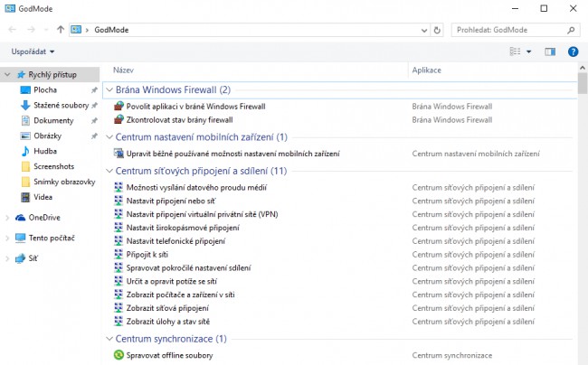Image resolution: width=588 pixels, height=365 pixels.
Task: Expand the Tento počítač tree node
Action: coord(7,238)
